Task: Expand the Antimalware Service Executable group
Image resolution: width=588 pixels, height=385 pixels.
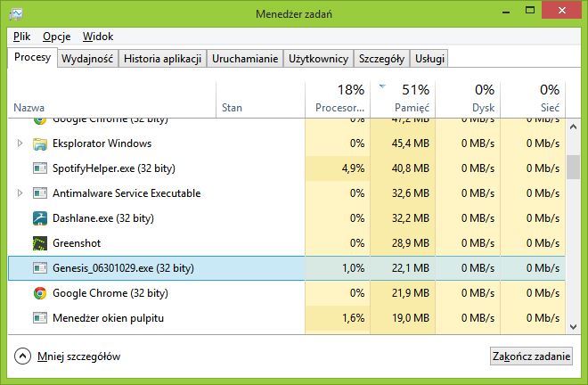Action: [20, 193]
